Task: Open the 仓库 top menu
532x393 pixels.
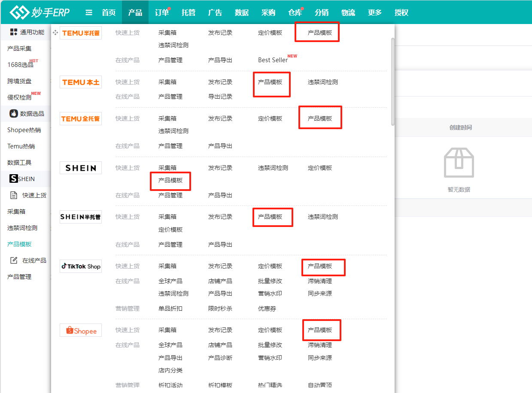Action: (295, 12)
